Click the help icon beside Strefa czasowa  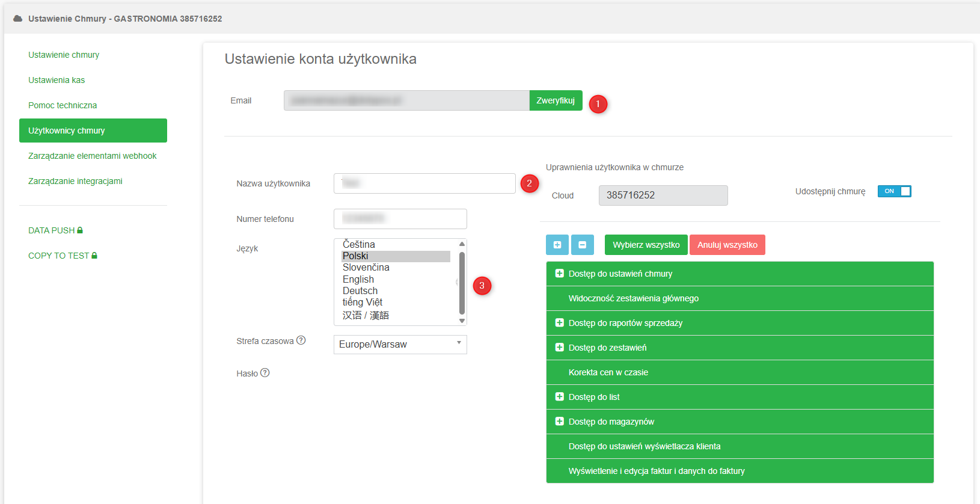[x=301, y=340]
